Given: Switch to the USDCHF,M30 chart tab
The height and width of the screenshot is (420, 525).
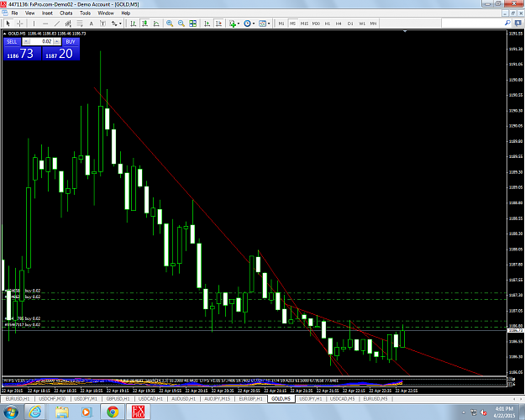Looking at the screenshot, I should pyautogui.click(x=52, y=398).
